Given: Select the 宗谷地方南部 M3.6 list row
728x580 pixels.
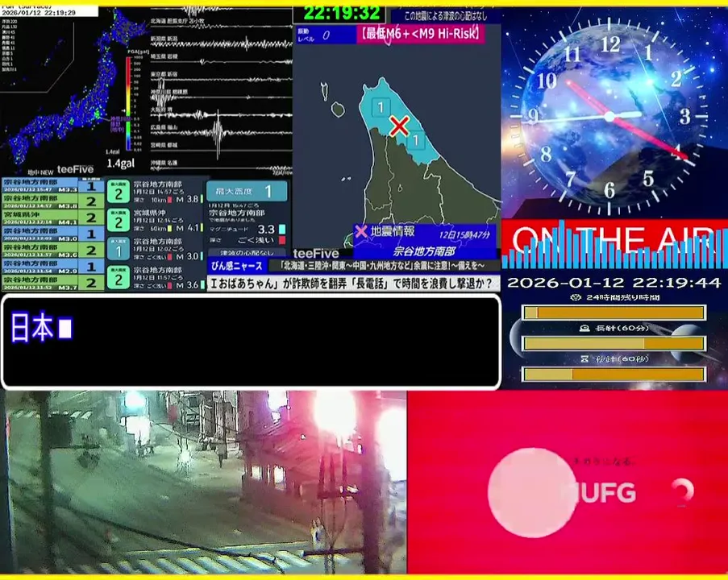Looking at the screenshot, I should (53, 250).
